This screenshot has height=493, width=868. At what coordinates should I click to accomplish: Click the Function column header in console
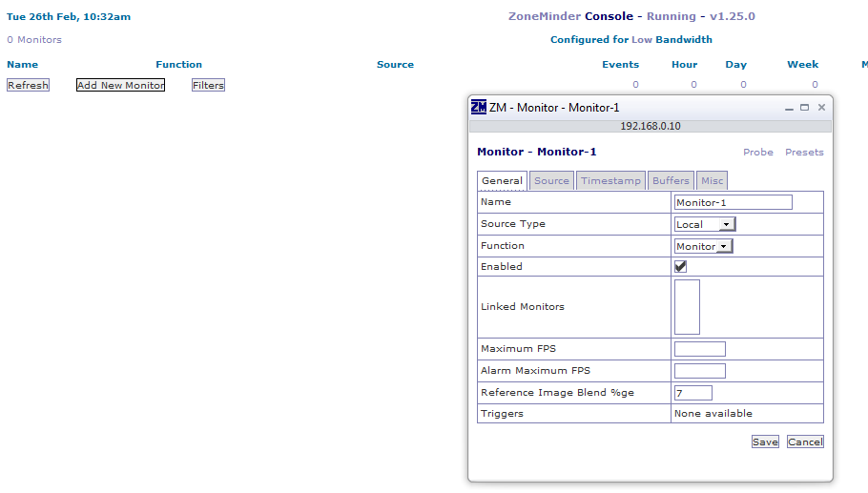click(x=178, y=64)
